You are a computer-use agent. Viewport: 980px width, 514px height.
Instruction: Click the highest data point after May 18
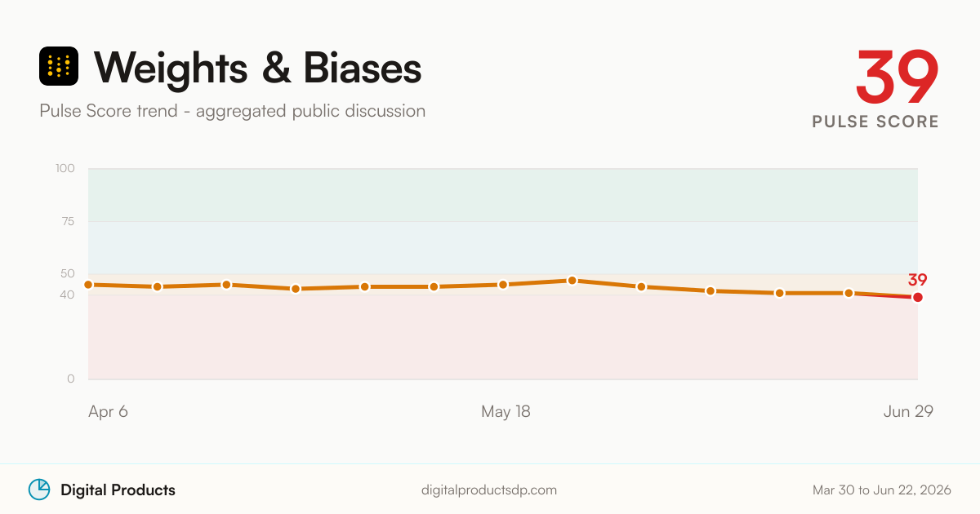(x=572, y=281)
